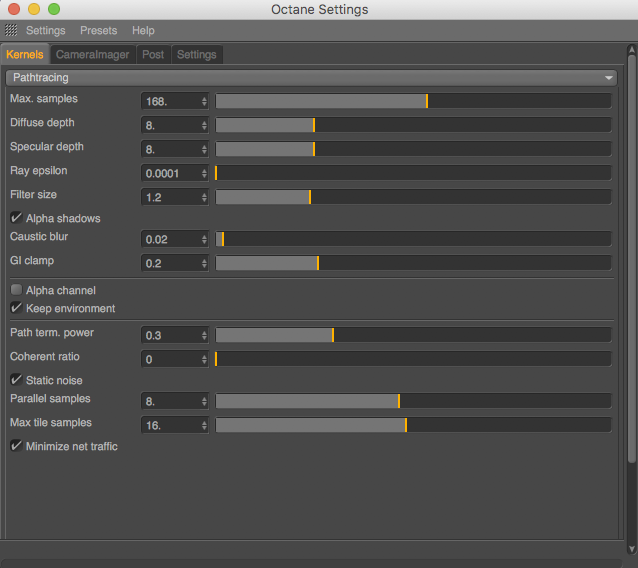Click the Ray epsilon slider bar
The width and height of the screenshot is (638, 568).
pyautogui.click(x=413, y=173)
